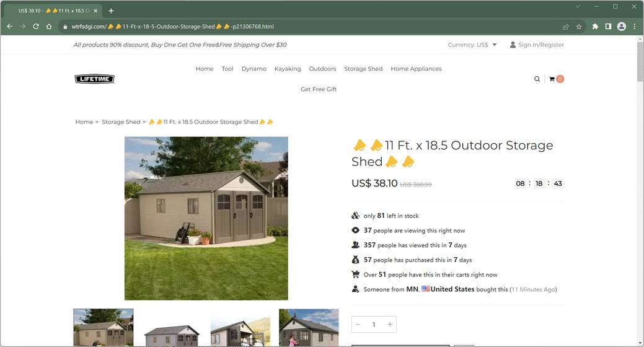Increase quantity with the plus button
This screenshot has width=644, height=347.
click(390, 325)
